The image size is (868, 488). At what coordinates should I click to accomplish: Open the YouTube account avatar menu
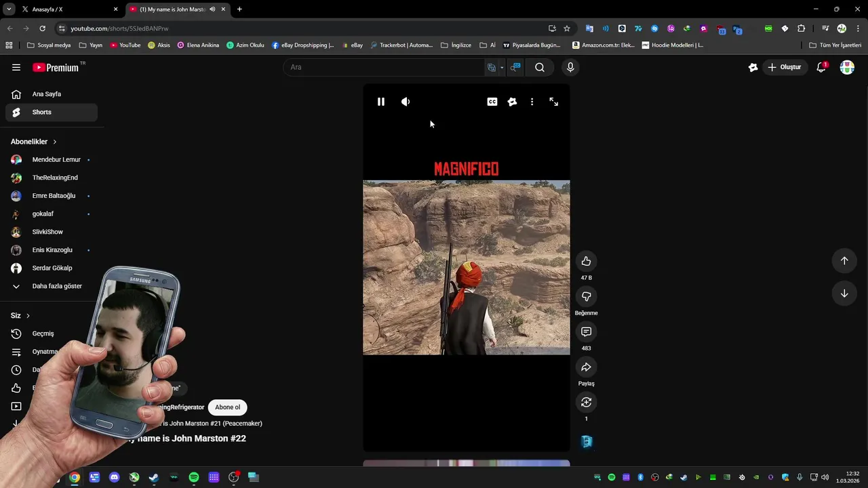click(847, 67)
